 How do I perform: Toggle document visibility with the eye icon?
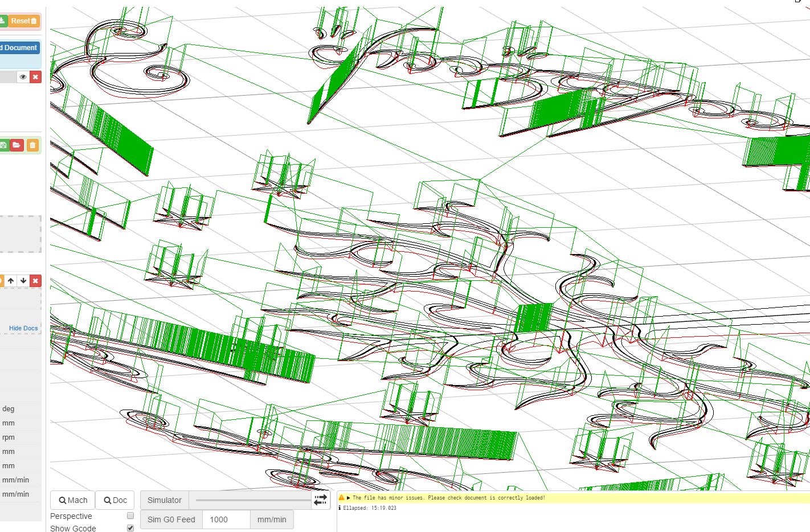click(x=23, y=77)
